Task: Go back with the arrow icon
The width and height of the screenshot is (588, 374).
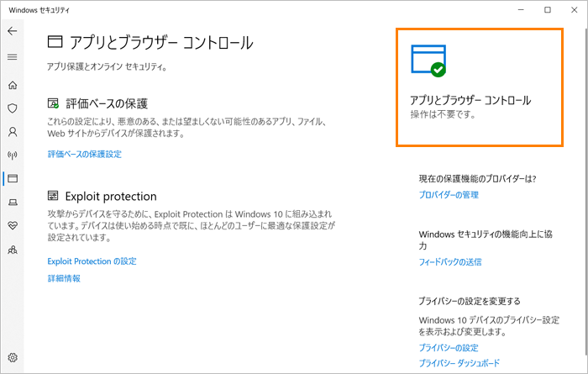Action: [x=13, y=31]
